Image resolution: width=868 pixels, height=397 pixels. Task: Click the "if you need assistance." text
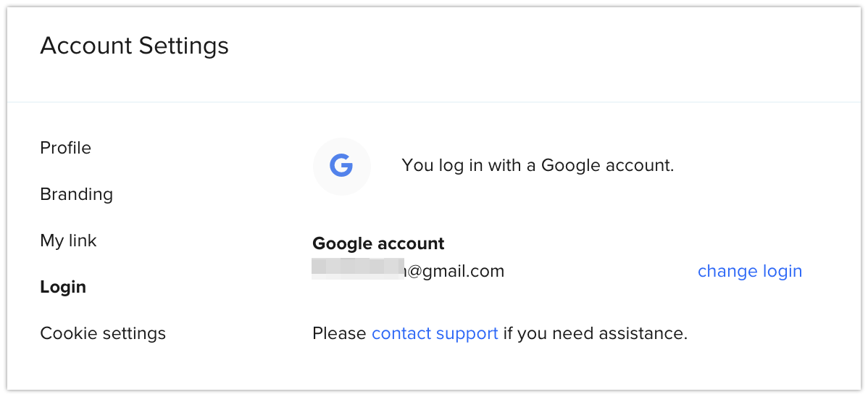point(595,333)
